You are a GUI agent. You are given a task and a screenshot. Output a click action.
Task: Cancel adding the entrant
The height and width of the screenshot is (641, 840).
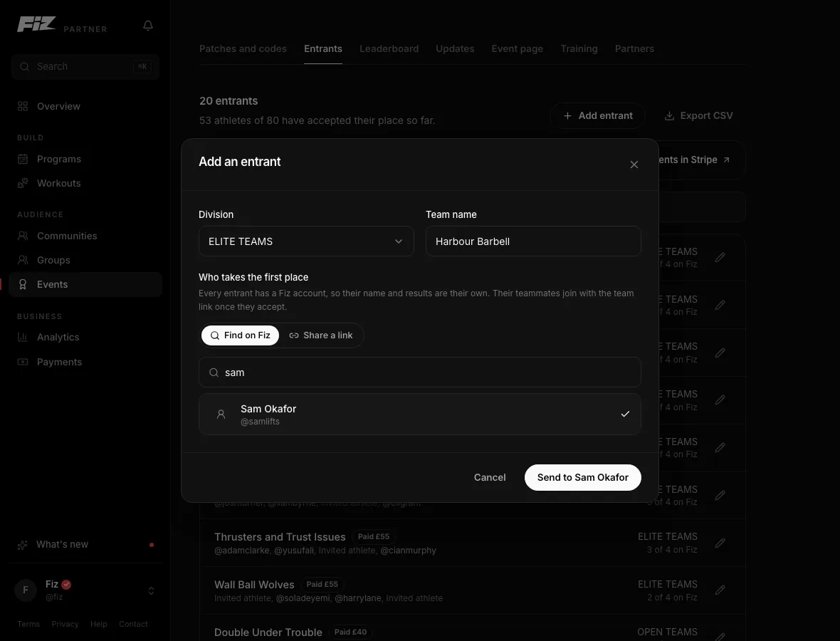490,477
